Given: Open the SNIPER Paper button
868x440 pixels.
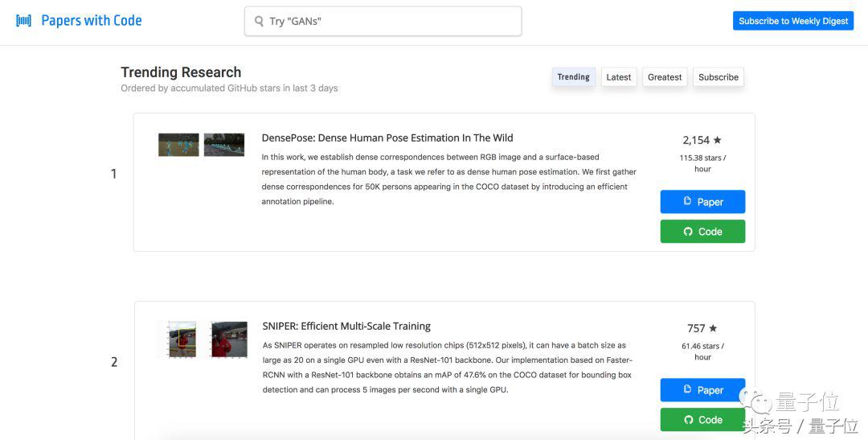Looking at the screenshot, I should [702, 390].
